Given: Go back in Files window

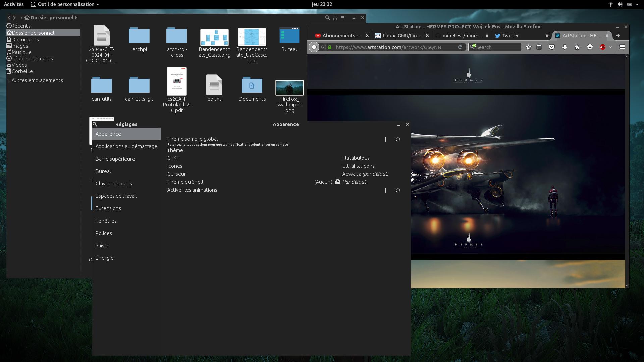Looking at the screenshot, I should point(9,18).
